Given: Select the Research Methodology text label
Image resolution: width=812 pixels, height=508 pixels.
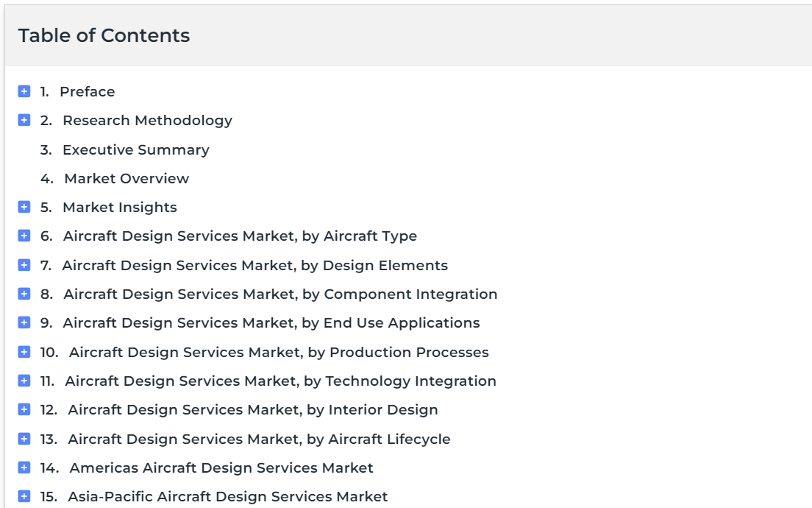Looking at the screenshot, I should click(x=147, y=120).
